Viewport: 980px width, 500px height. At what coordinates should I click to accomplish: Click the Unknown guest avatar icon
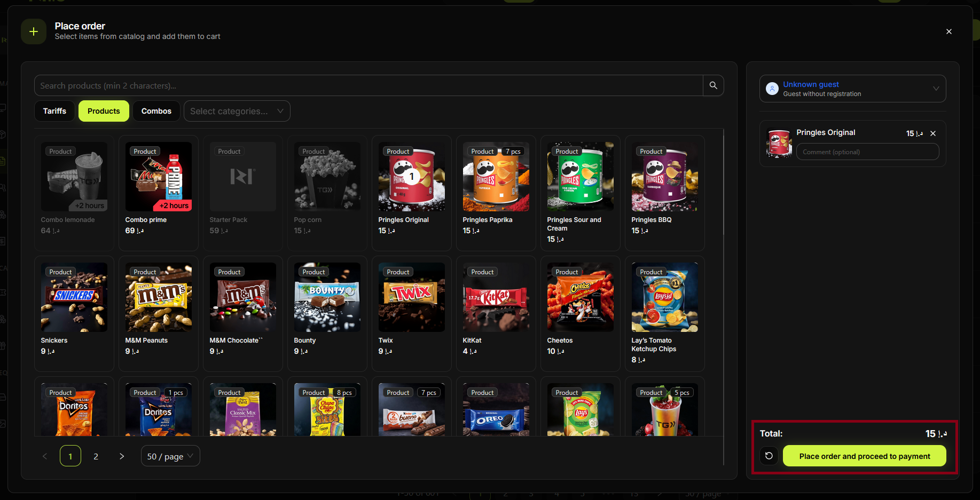(x=772, y=89)
